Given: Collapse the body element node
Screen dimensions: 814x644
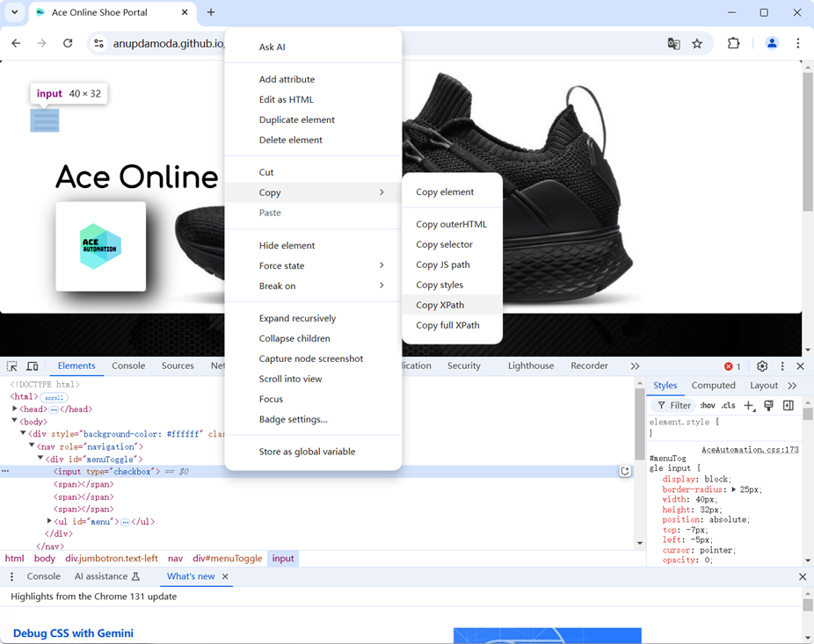Looking at the screenshot, I should click(x=15, y=422).
